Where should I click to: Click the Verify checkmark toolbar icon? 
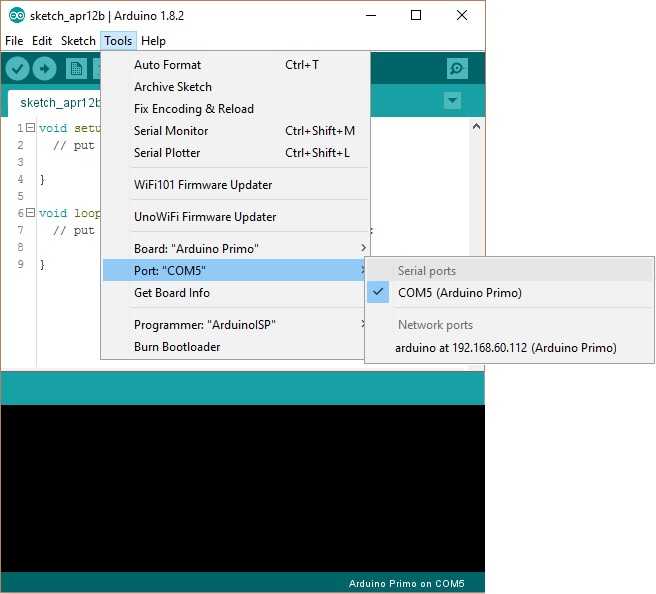click(17, 68)
